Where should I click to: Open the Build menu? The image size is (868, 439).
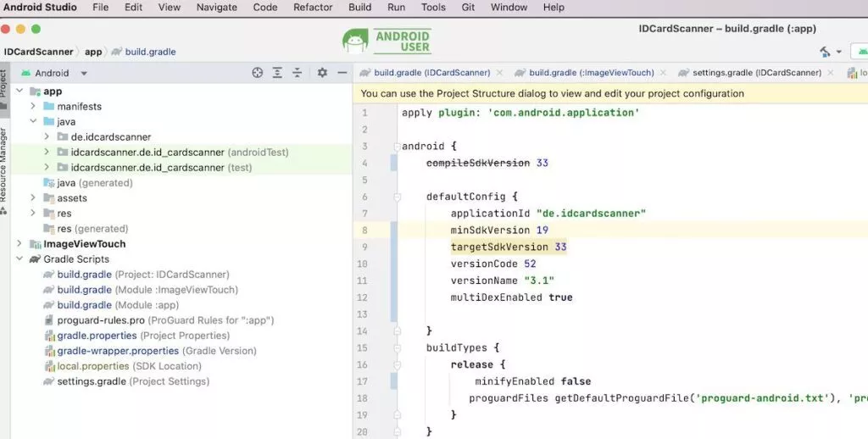point(359,7)
